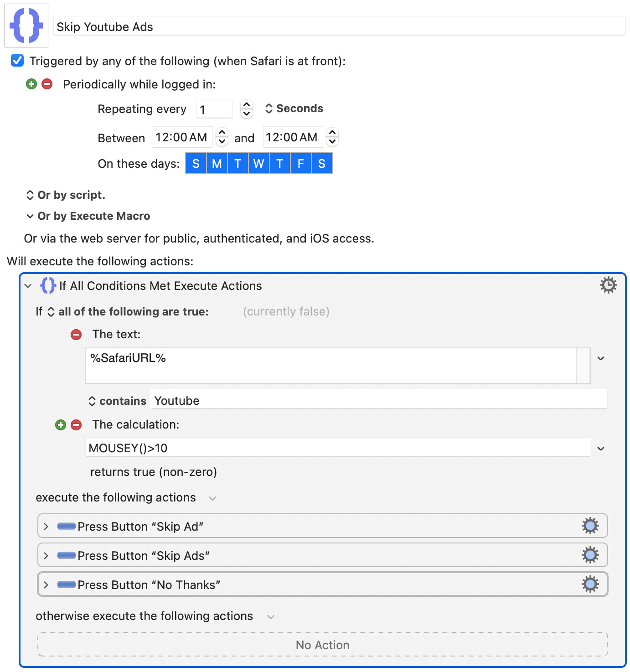
Task: Toggle Friday day button
Action: pos(301,163)
